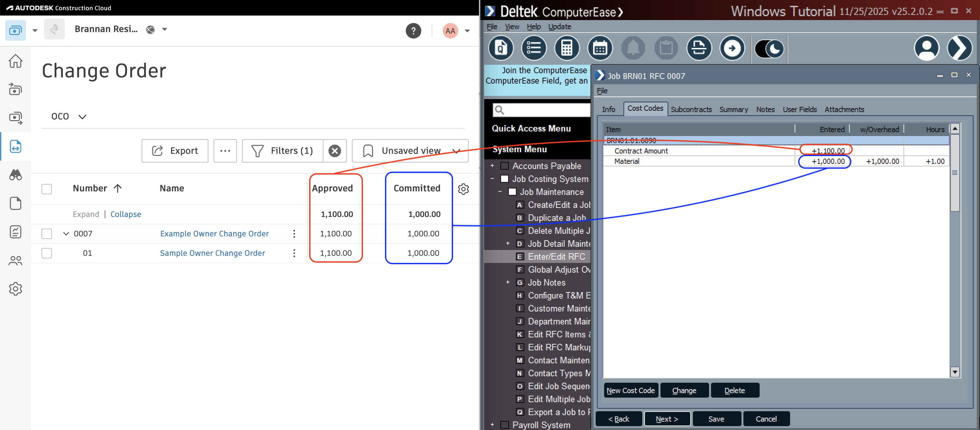Click the document query icon in ComputerEase toolbar

tap(501, 48)
